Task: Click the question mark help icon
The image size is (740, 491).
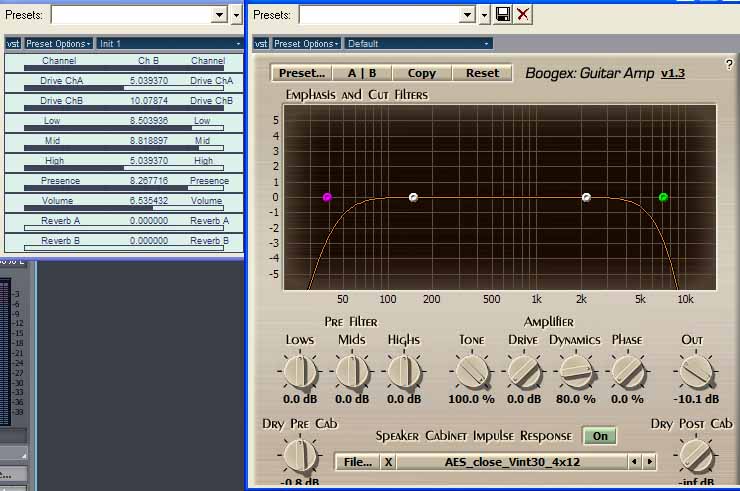Action: tap(729, 64)
